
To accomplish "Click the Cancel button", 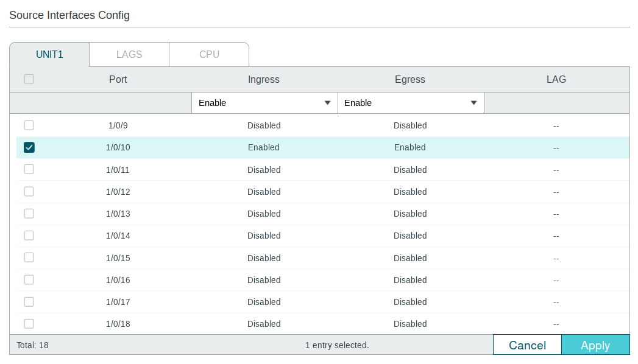I will pyautogui.click(x=527, y=345).
